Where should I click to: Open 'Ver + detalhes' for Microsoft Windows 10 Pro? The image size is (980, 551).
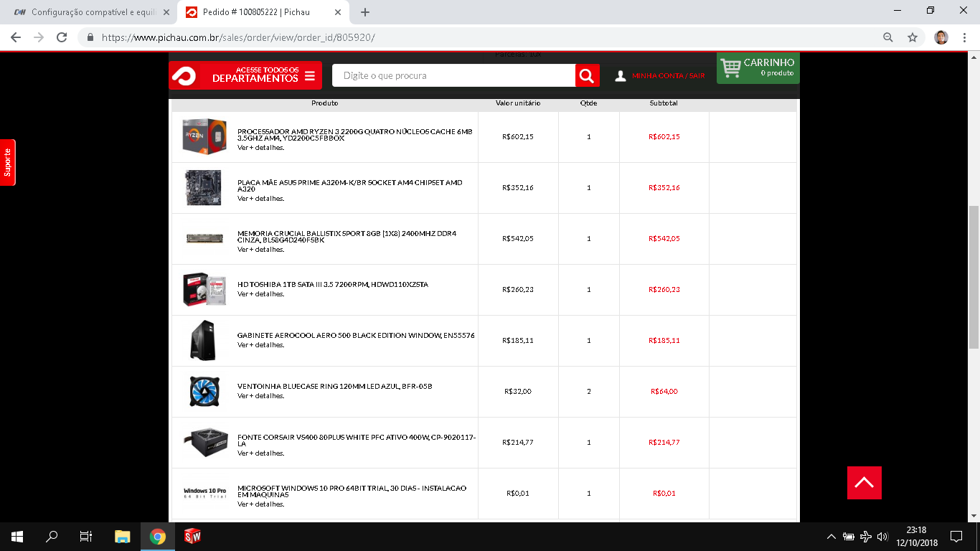pyautogui.click(x=260, y=504)
